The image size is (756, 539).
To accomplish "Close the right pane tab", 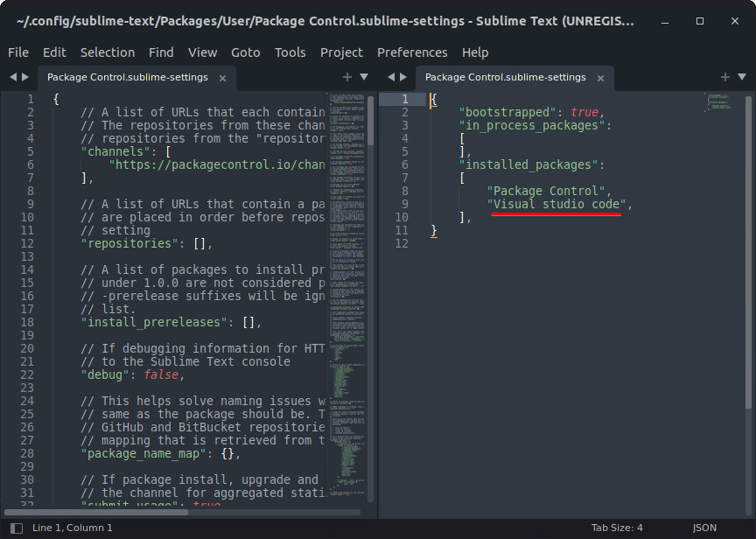I will (x=601, y=78).
